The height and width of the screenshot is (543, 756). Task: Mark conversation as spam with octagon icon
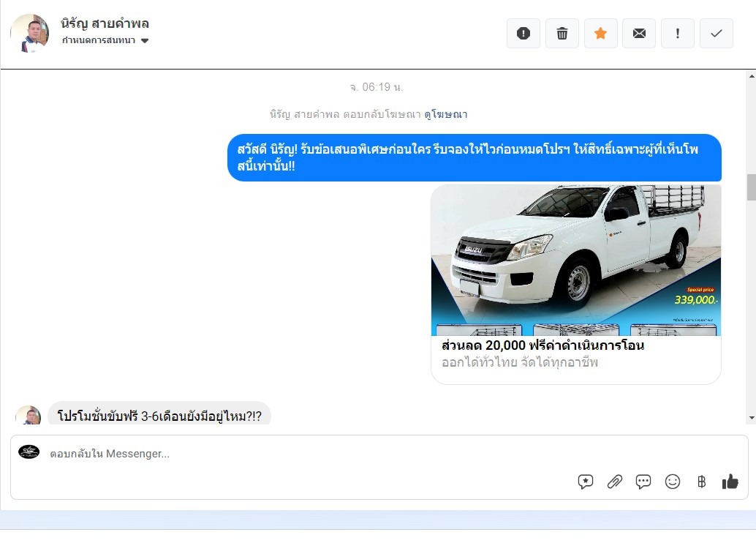(523, 34)
